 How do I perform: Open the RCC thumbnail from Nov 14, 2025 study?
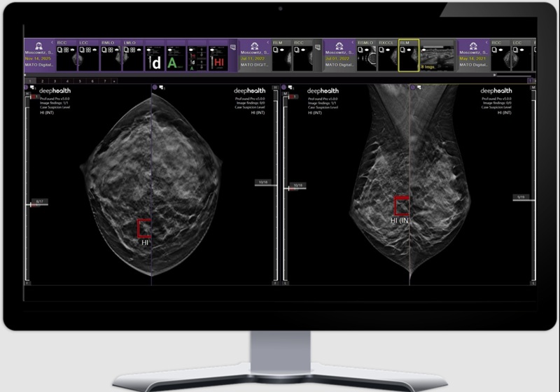click(66, 59)
